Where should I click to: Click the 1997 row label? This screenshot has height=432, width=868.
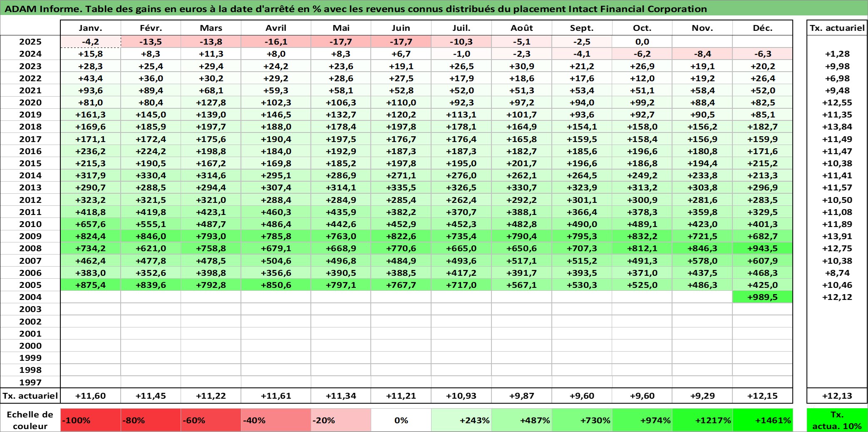30,382
